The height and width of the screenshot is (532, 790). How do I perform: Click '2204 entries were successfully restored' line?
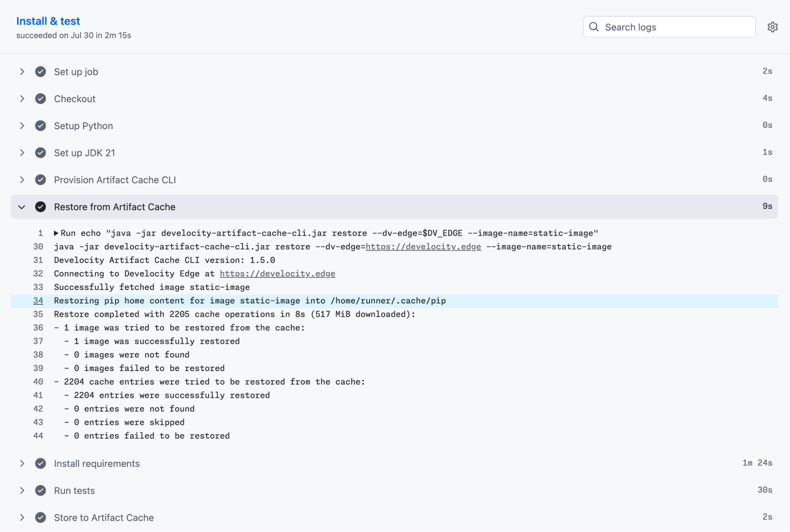coord(167,395)
